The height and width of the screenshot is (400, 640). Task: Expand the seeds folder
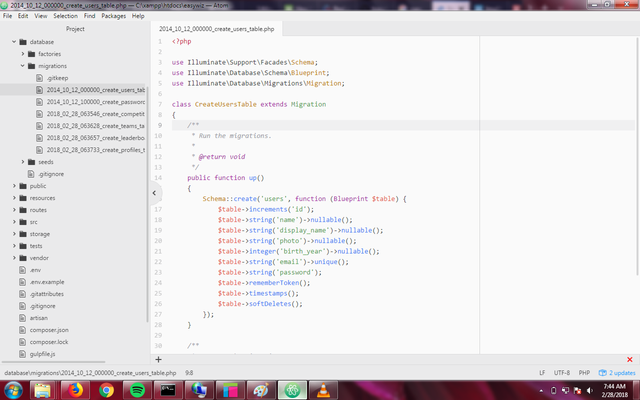point(46,161)
